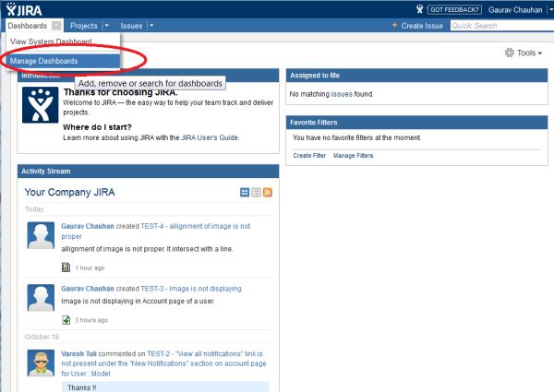Open the Dashboards menu tab
This screenshot has height=392, width=554.
(x=27, y=26)
